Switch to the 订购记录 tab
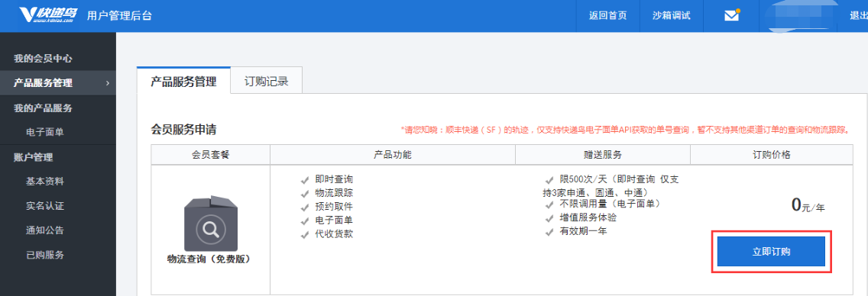Viewport: 868px width, 296px height. click(266, 82)
